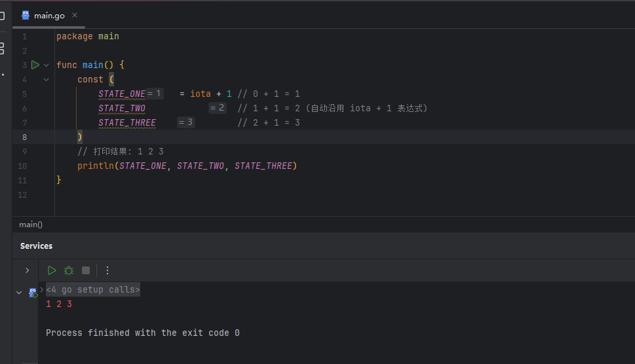Click 'Process finished with the exit code 0'
This screenshot has width=635, height=364.
pyautogui.click(x=143, y=333)
